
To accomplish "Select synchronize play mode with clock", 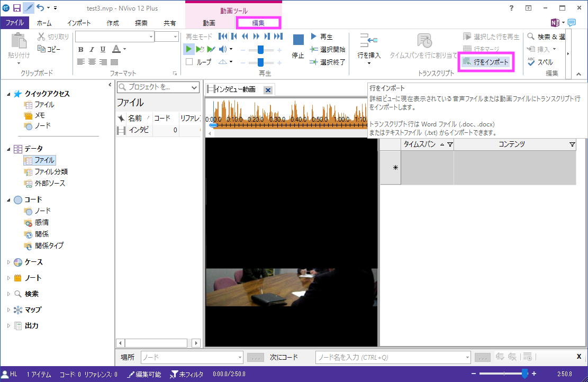I will pos(200,49).
